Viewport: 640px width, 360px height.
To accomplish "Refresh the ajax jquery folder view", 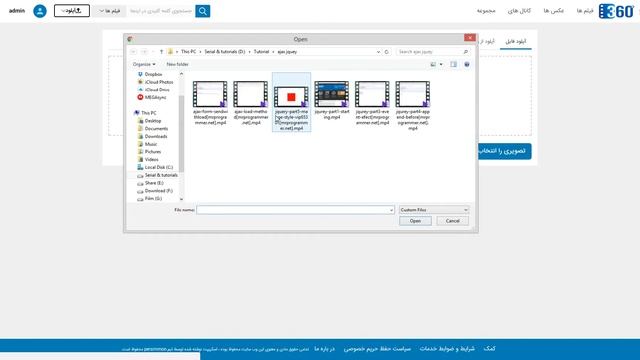I will [x=387, y=52].
